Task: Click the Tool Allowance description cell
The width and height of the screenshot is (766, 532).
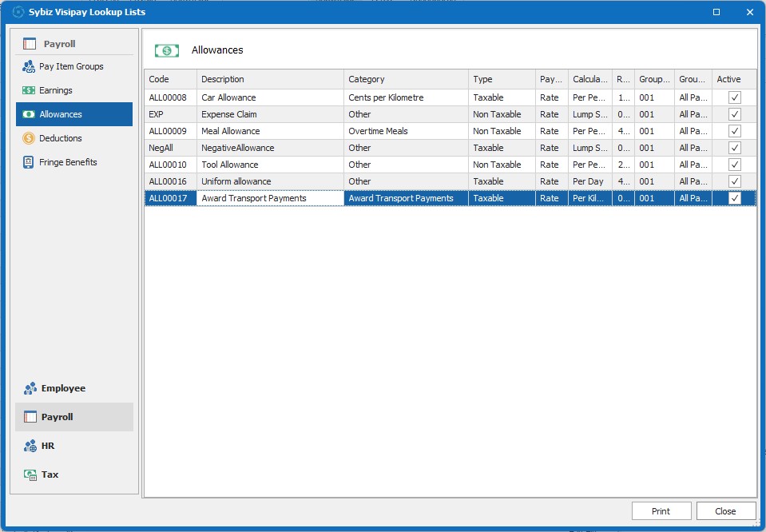Action: coord(270,165)
